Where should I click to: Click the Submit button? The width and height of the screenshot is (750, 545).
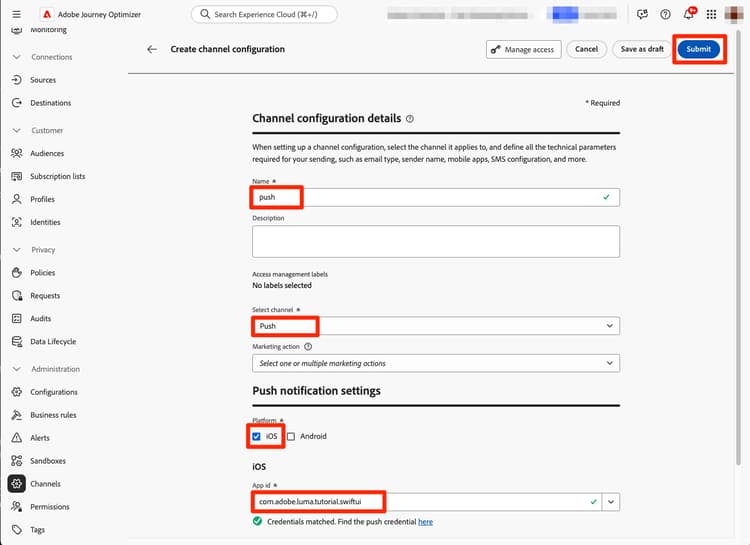[x=698, y=49]
